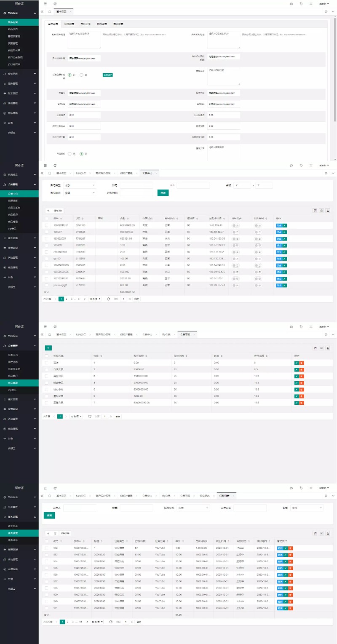The width and height of the screenshot is (337, 644).
Task: Open the page size dropdown below the task list table
Action: (98, 622)
